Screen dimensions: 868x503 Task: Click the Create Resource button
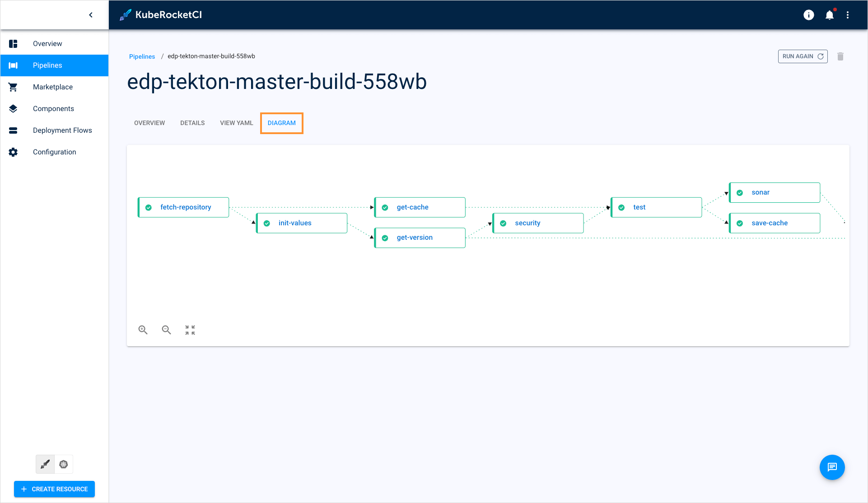[54, 489]
